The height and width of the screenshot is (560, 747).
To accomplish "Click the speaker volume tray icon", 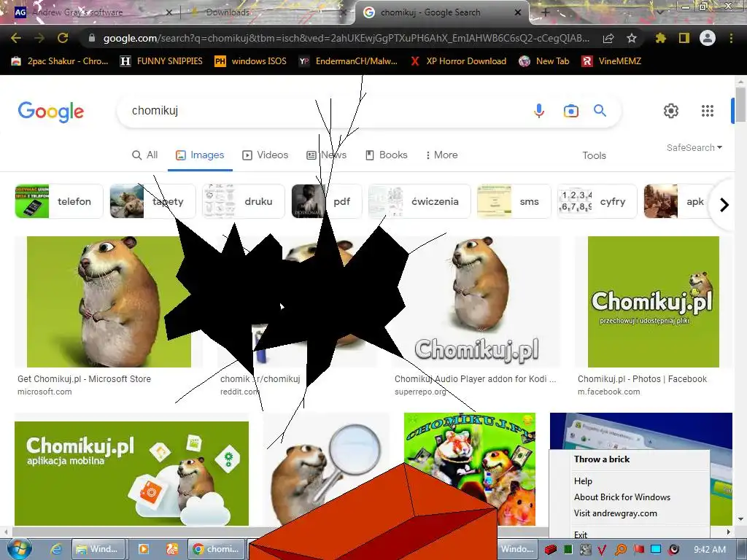I will [673, 550].
